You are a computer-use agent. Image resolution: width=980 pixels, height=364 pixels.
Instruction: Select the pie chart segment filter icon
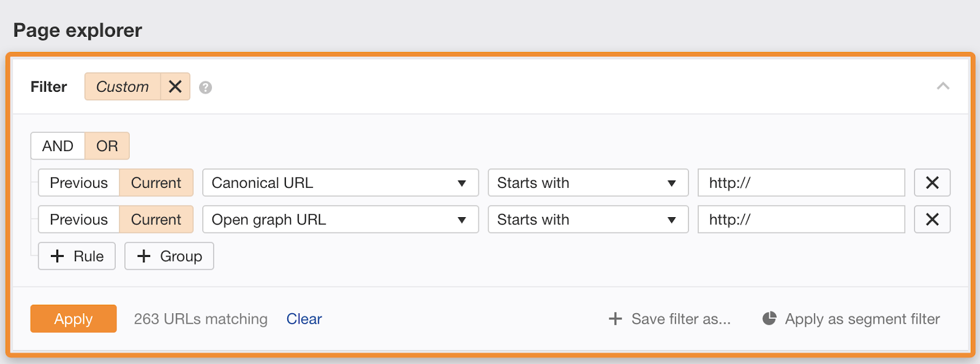(769, 318)
